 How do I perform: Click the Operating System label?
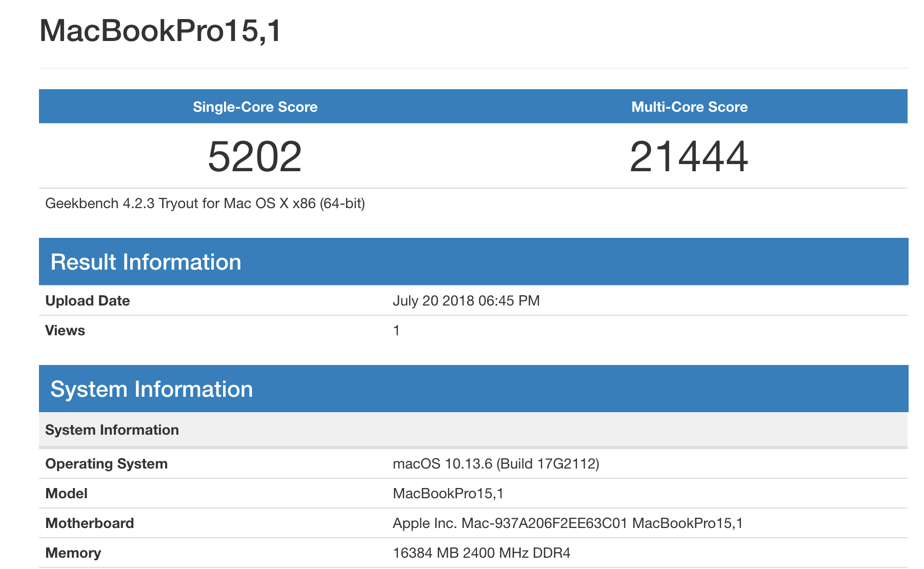(x=107, y=464)
